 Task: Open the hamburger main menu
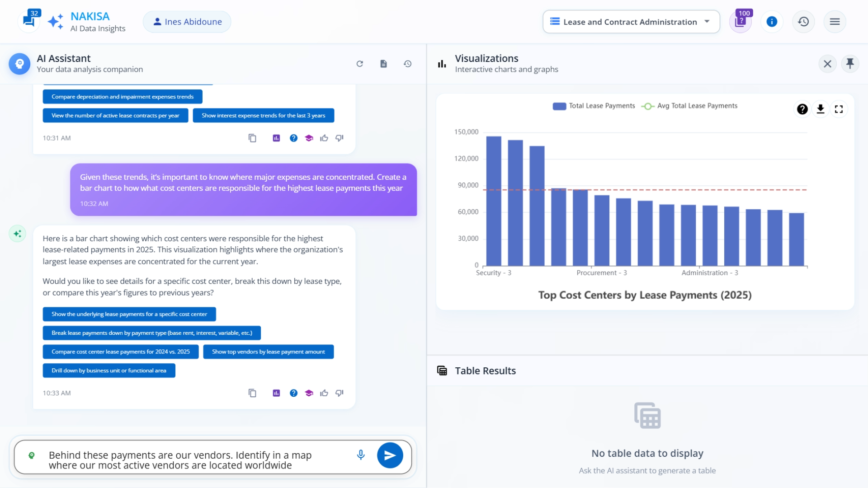tap(835, 22)
